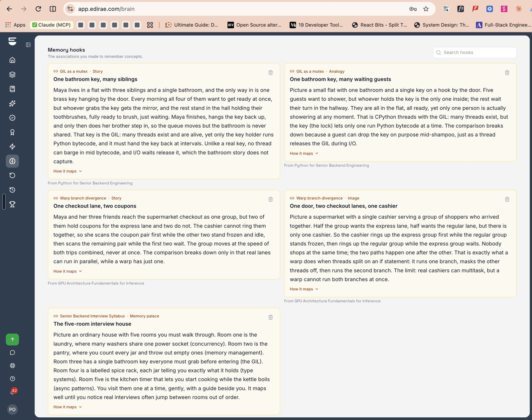532x420 pixels.
Task: Click the refresh circular arrow sidebar icon
Action: (12, 175)
